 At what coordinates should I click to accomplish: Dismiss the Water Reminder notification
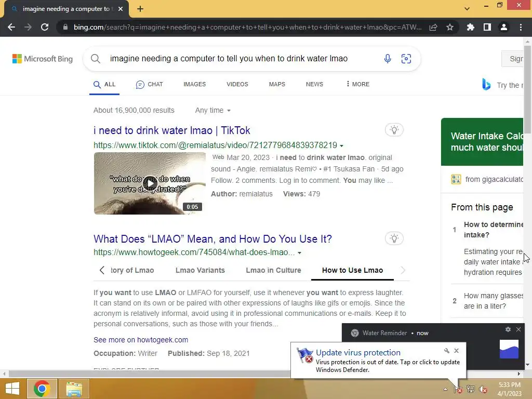point(518,329)
